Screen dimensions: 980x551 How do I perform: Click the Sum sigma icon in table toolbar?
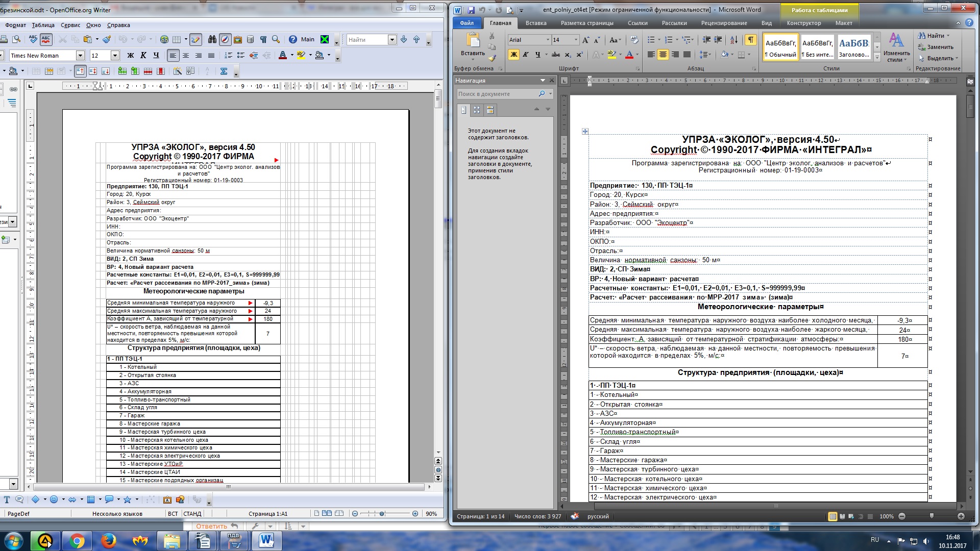(224, 71)
